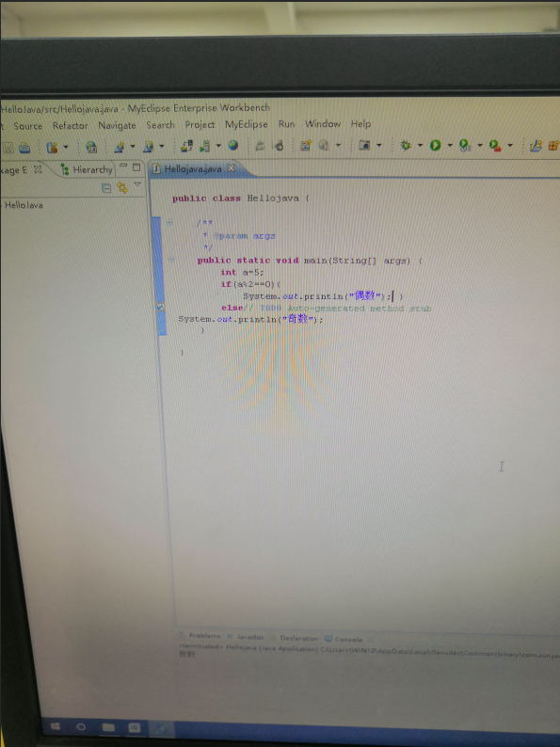Image resolution: width=560 pixels, height=747 pixels.
Task: Expand the Run configurations dropdown arrow
Action: click(x=450, y=145)
